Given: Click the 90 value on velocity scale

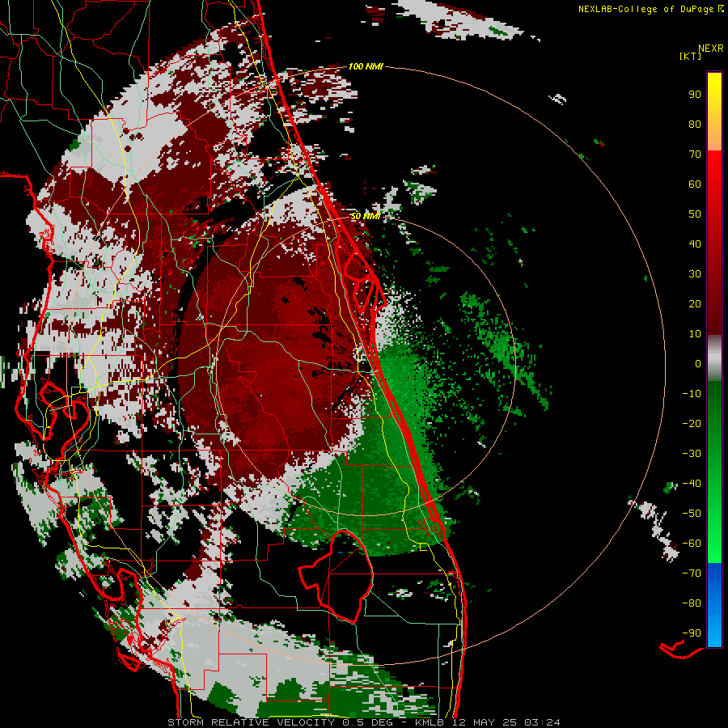Looking at the screenshot, I should [x=695, y=95].
